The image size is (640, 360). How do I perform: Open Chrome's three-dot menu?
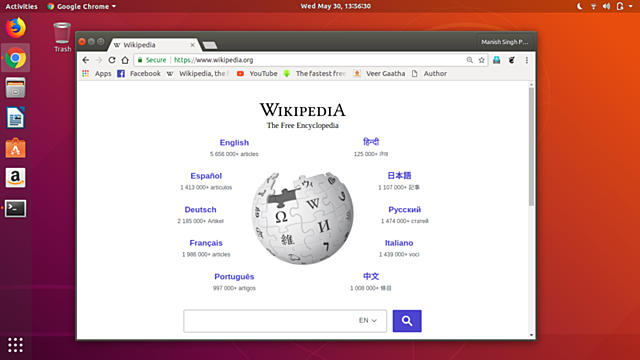coord(527,60)
